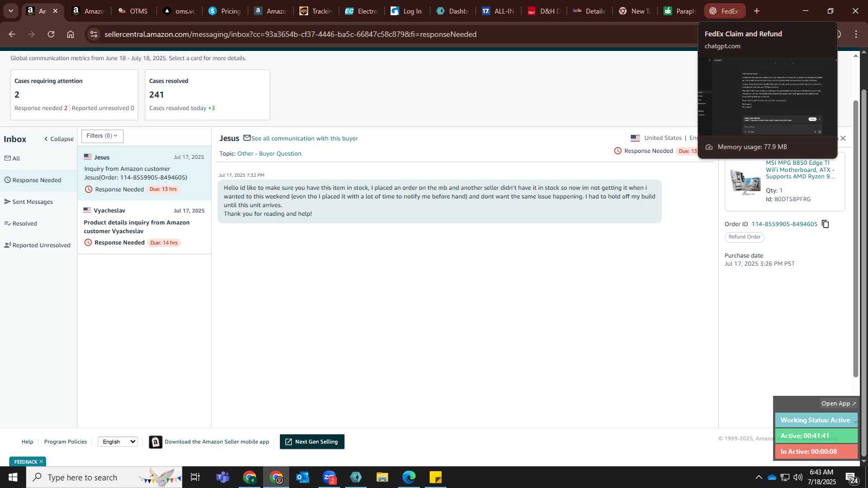Open site information icon in address bar
868x488 pixels.
[94, 34]
